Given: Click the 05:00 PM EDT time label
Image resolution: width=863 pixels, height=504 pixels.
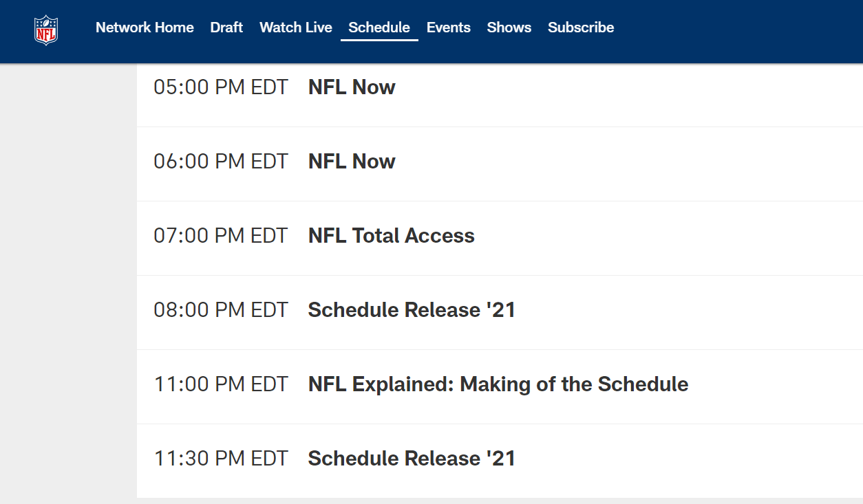Looking at the screenshot, I should point(220,87).
